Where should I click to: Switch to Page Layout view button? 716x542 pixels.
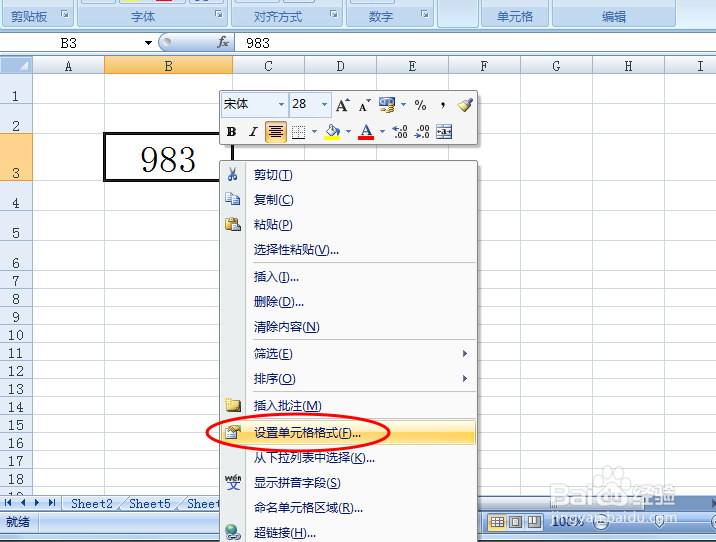coord(516,521)
